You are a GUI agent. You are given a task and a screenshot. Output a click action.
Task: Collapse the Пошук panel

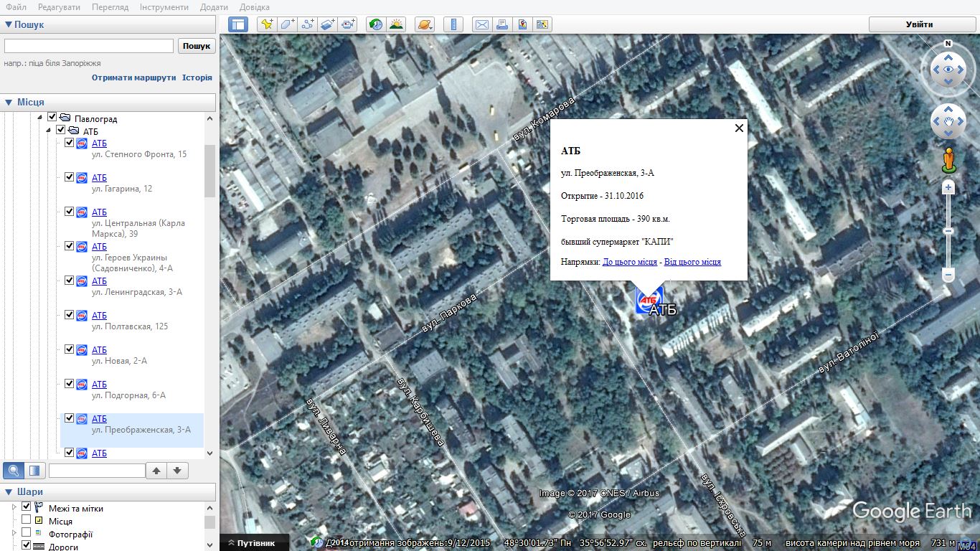point(9,24)
